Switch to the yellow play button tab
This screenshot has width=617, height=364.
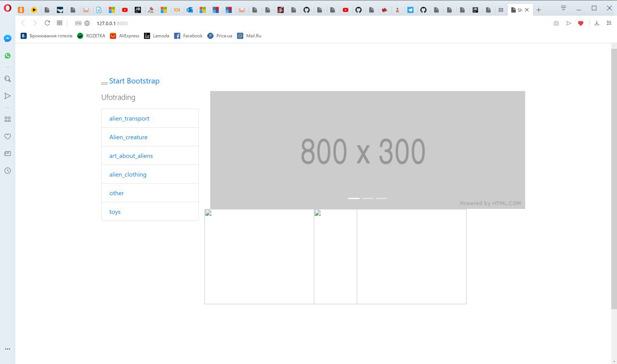[34, 10]
